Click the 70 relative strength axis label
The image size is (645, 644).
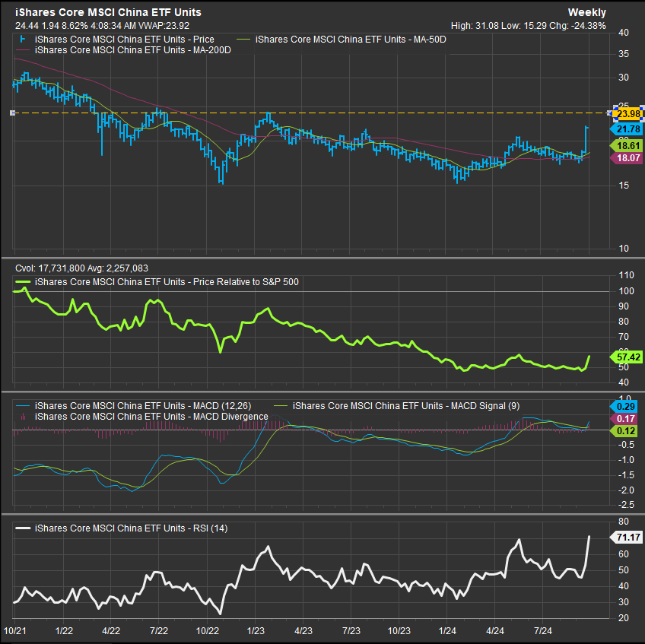624,337
